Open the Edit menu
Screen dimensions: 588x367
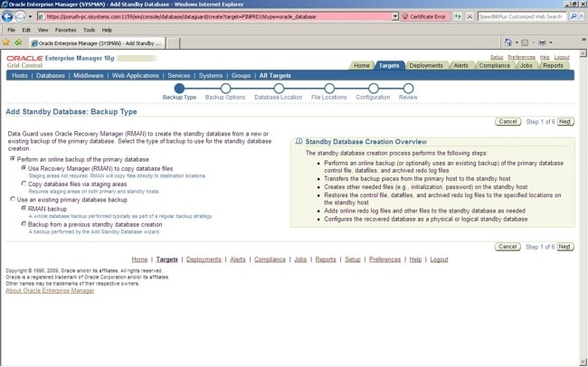(x=26, y=30)
